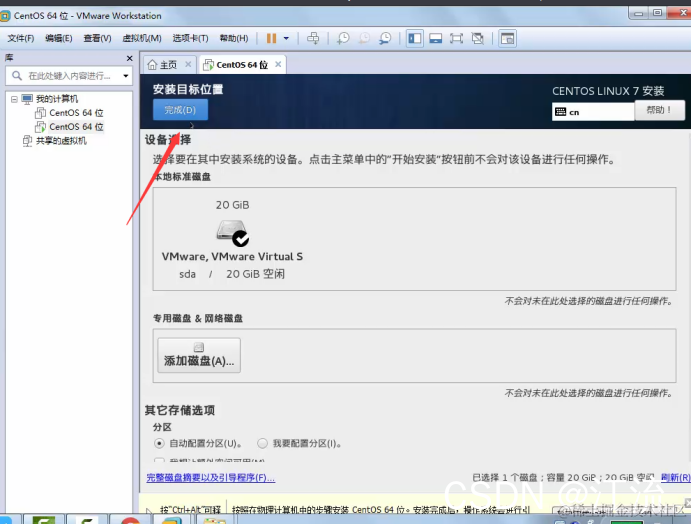Click the 设备选择 section heading
Screen dimensions: 692x524
(x=168, y=140)
